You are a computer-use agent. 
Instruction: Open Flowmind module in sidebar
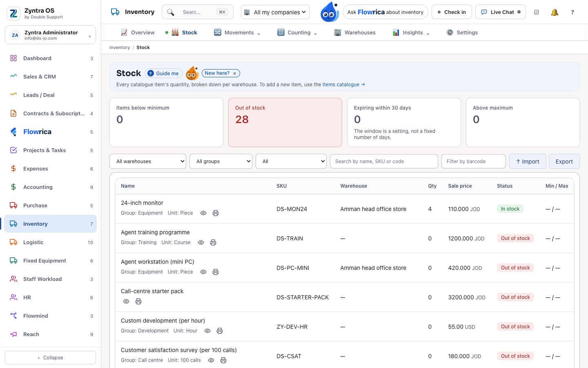[51, 316]
